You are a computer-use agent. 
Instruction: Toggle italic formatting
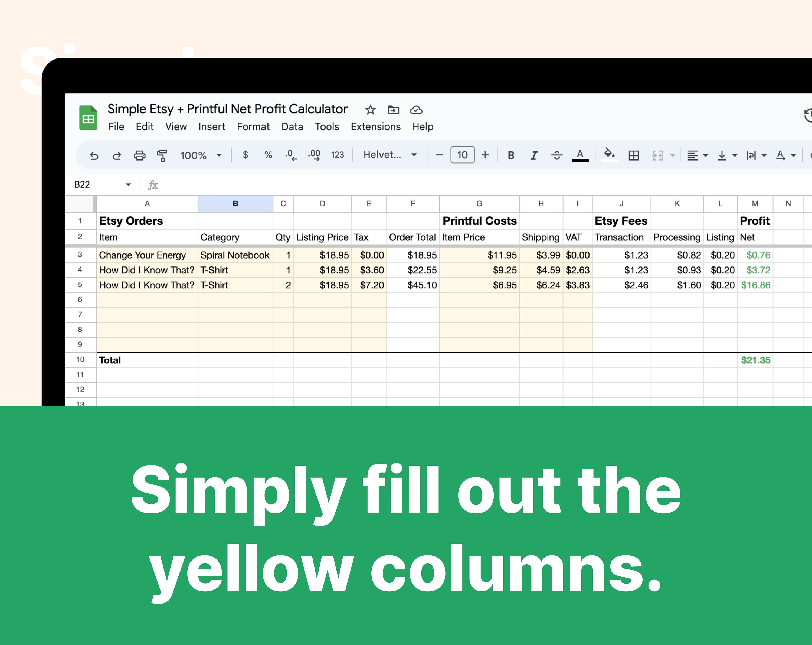[x=534, y=155]
